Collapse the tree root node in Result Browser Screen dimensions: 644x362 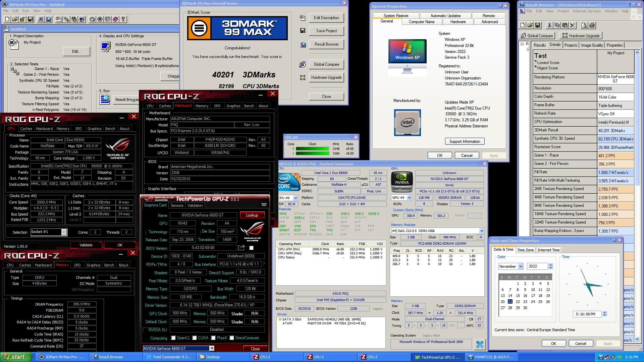522,44
